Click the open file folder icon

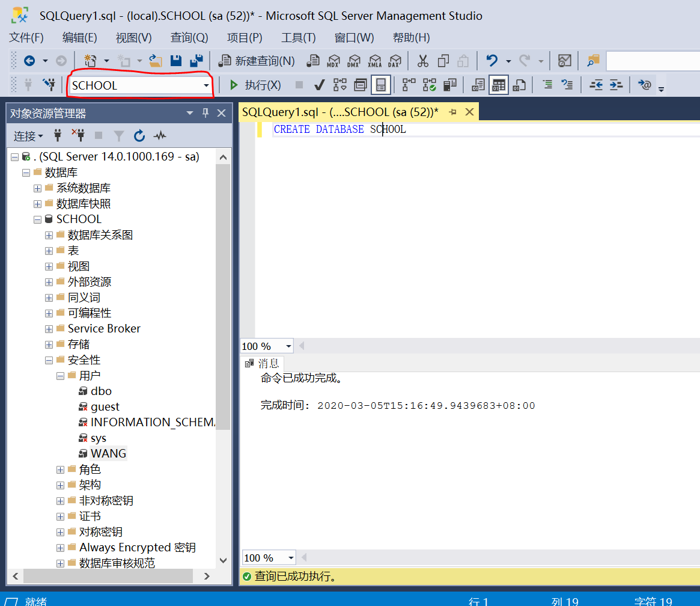156,61
